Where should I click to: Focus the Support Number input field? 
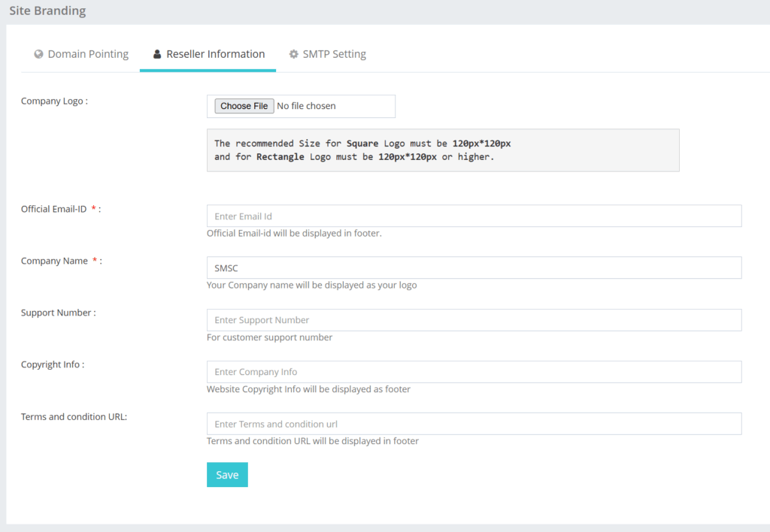tap(474, 320)
